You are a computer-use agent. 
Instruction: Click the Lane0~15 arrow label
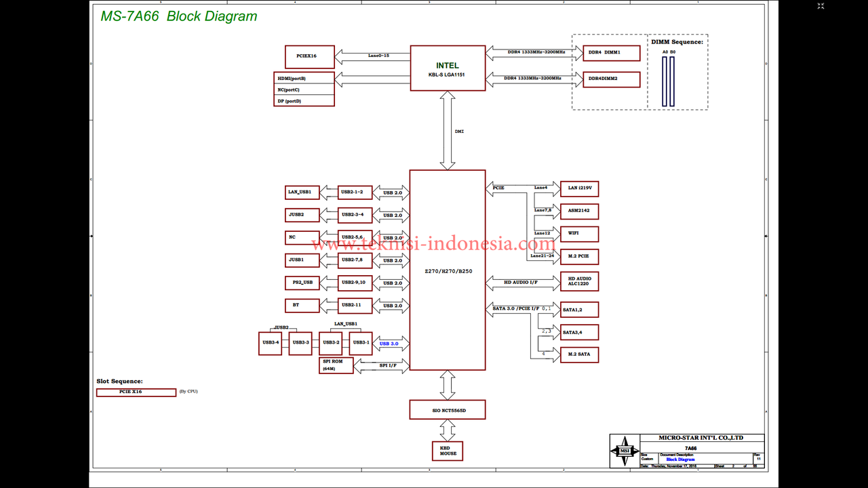coord(378,56)
